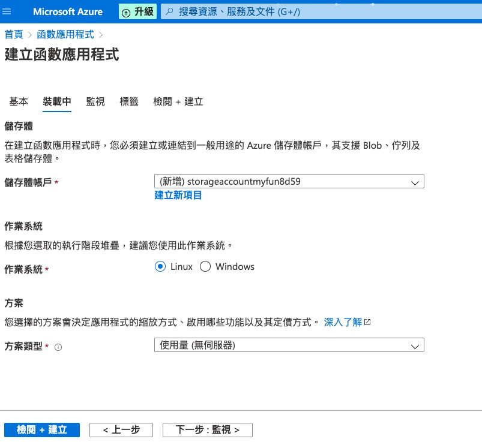Open the 檢閱 + 建立 tab
Viewport: 482px width, 448px height.
[x=178, y=101]
